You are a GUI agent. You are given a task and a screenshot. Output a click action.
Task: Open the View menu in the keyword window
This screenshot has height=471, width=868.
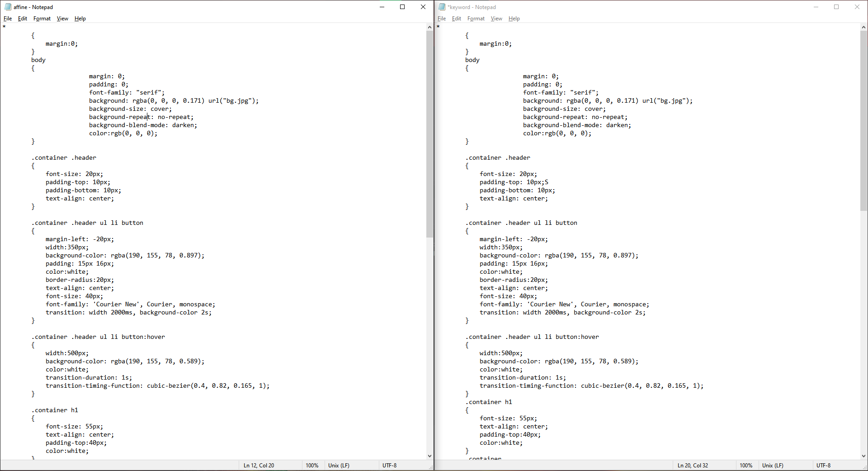[x=496, y=19]
